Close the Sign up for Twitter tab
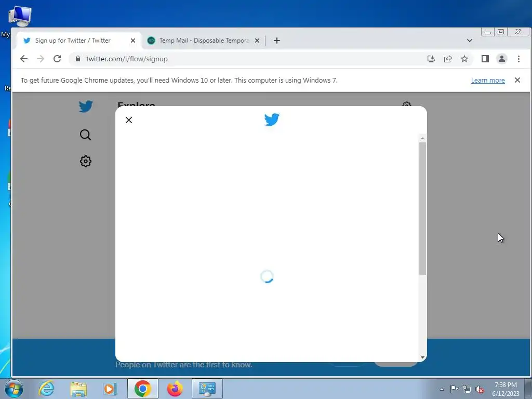The height and width of the screenshot is (399, 532). coord(133,41)
